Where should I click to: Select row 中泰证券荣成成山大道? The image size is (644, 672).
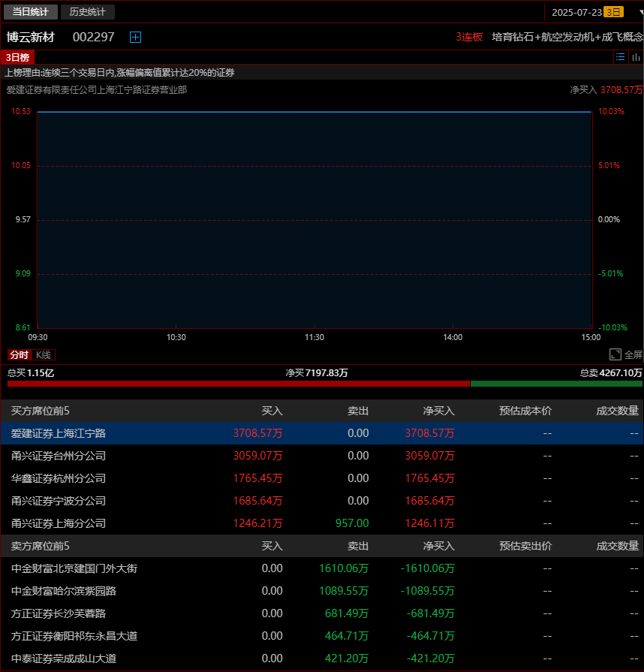coord(322,658)
